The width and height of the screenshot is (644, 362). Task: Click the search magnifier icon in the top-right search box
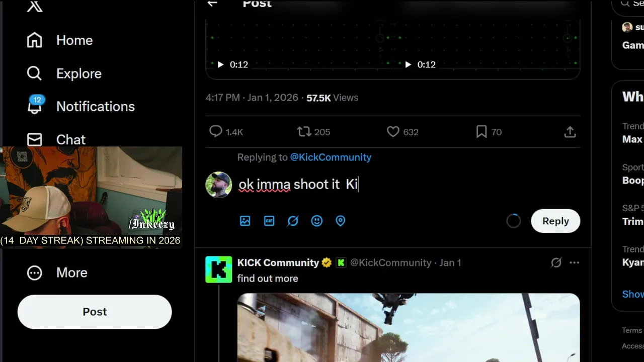pos(625,4)
